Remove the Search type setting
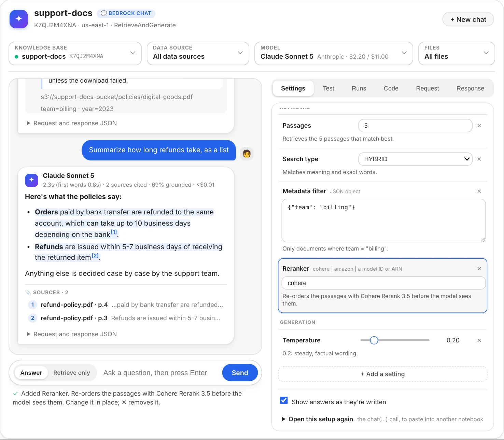The height and width of the screenshot is (440, 504). tap(479, 159)
